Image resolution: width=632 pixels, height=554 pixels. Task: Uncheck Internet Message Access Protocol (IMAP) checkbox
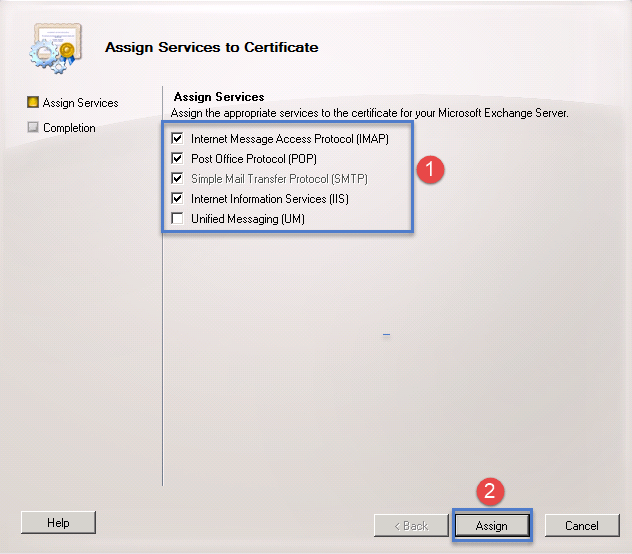[177, 138]
